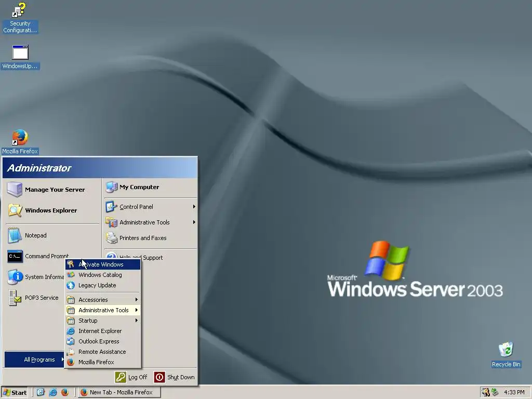This screenshot has height=399, width=532.
Task: Launch Mozilla Firefox from programs list
Action: [103, 362]
